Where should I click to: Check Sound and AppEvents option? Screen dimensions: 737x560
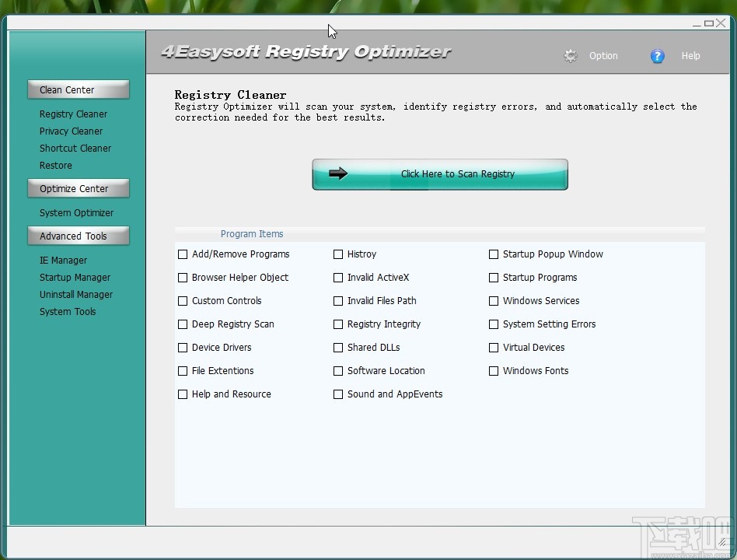tap(338, 394)
